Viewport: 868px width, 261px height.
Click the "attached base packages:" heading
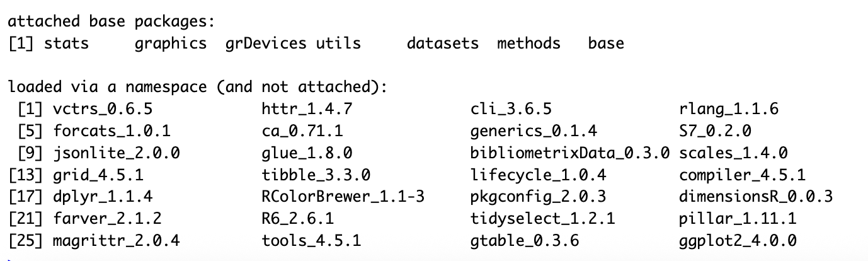(111, 22)
